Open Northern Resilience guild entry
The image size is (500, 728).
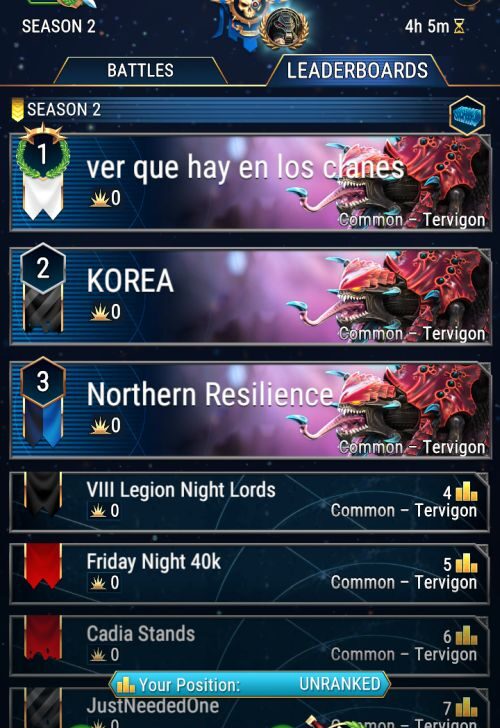pyautogui.click(x=250, y=410)
